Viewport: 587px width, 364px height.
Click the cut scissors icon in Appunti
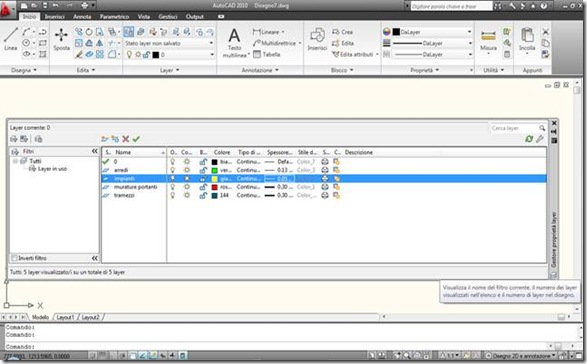point(545,32)
